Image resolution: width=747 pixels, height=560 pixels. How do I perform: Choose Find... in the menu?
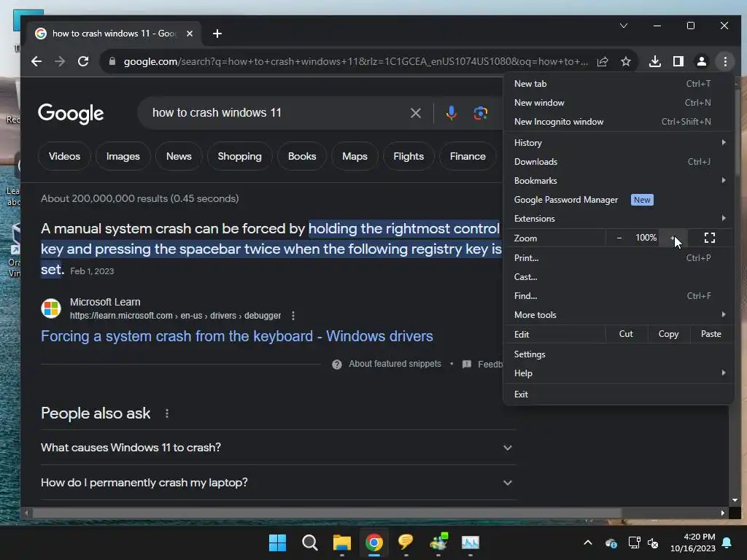pyautogui.click(x=619, y=296)
